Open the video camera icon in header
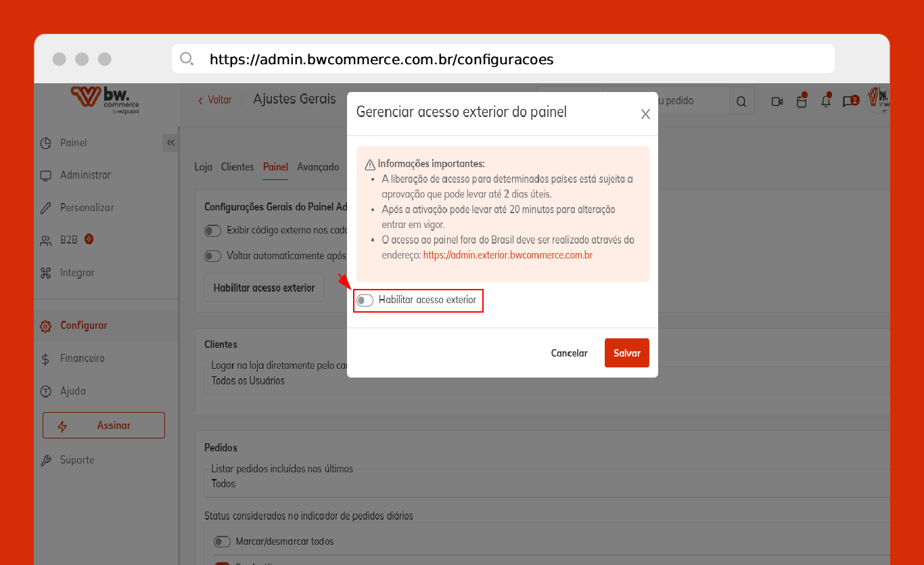Image resolution: width=924 pixels, height=565 pixels. coord(777,101)
